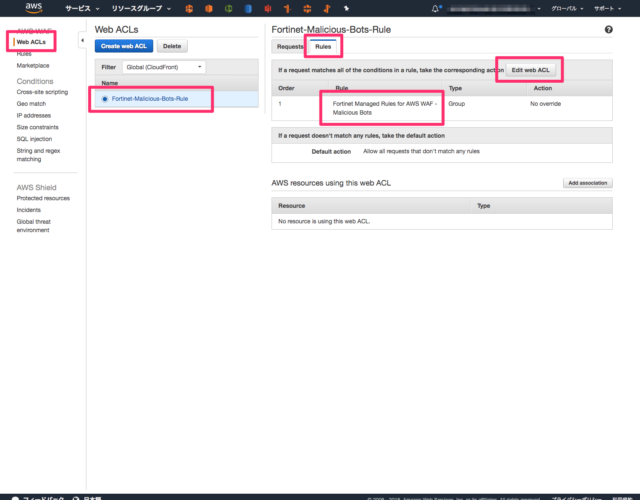
Task: Open the サポート dropdown menu
Action: click(x=607, y=8)
